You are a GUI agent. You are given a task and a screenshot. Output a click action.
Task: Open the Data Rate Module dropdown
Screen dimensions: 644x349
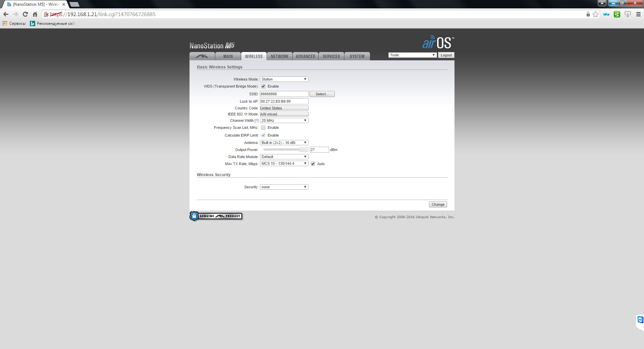(x=284, y=157)
